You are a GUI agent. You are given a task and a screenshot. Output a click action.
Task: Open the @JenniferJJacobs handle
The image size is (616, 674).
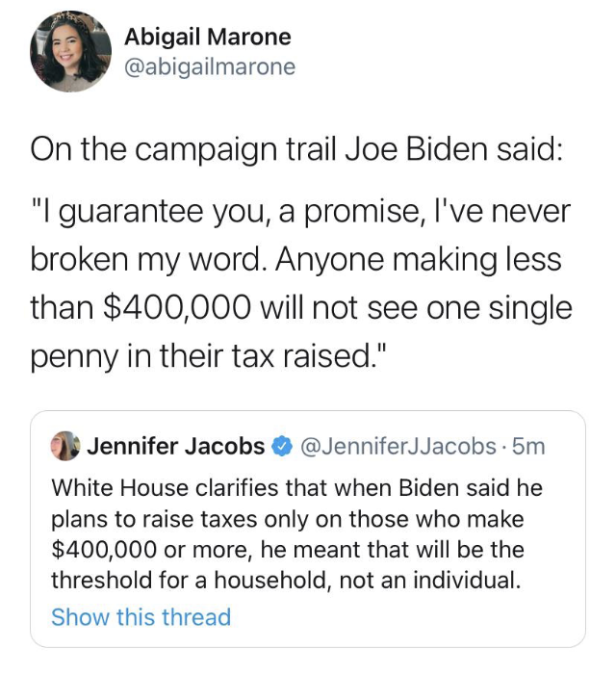tap(398, 446)
